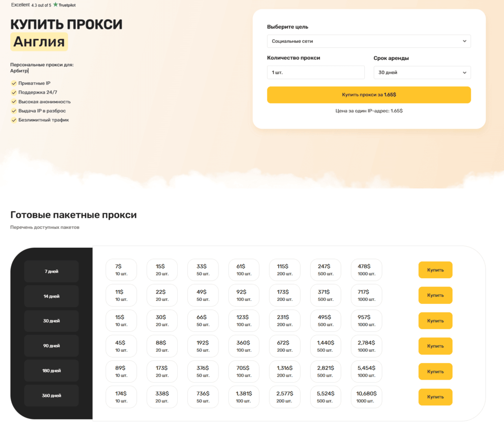The height and width of the screenshot is (425, 504).
Task: Select the 7 дней period tab
Action: pos(51,271)
